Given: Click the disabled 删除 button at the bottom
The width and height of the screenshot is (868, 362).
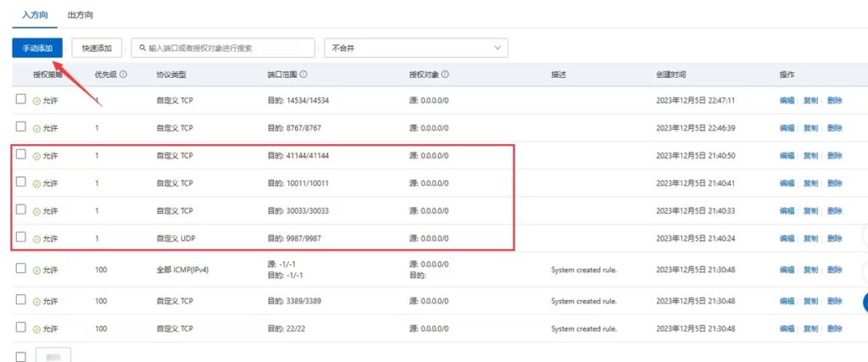Looking at the screenshot, I should (53, 356).
